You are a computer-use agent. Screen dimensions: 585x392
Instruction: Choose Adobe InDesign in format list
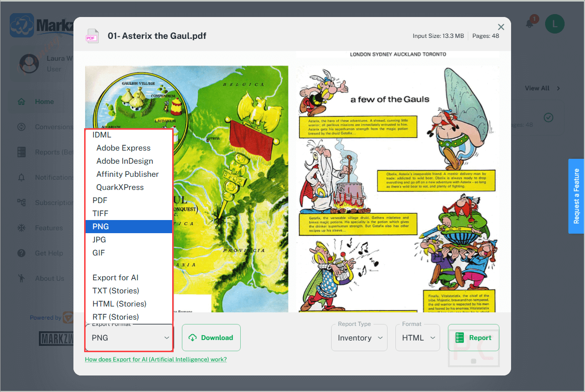pyautogui.click(x=129, y=161)
